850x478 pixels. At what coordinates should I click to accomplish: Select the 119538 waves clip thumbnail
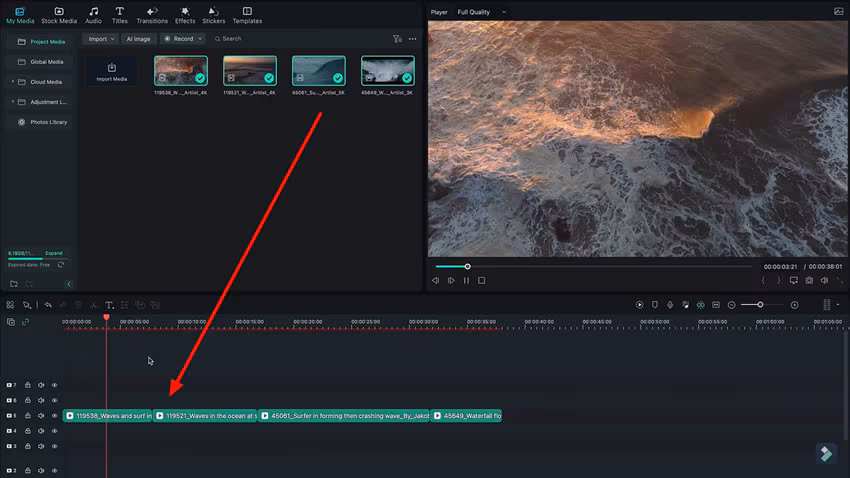point(181,71)
